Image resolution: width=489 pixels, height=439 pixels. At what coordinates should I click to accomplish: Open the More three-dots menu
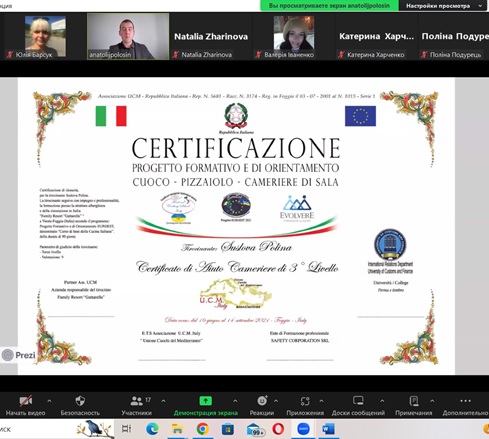465,401
